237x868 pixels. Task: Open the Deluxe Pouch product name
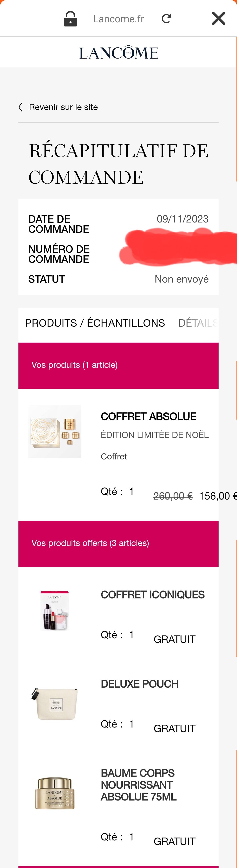click(x=140, y=684)
